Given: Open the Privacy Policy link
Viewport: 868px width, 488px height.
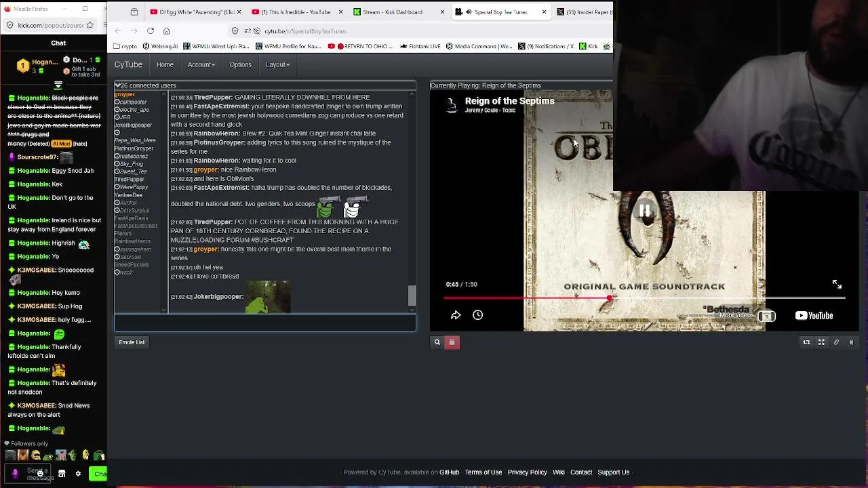Looking at the screenshot, I should [x=527, y=472].
